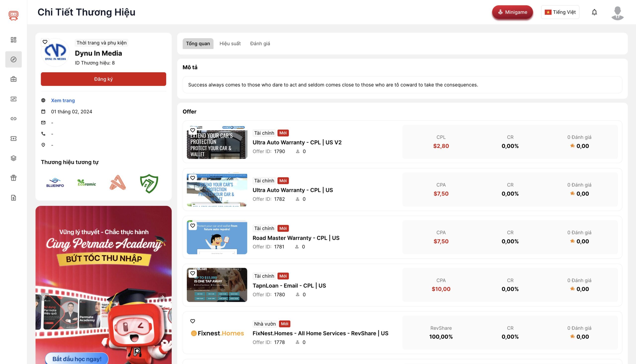Click the Minigame button
This screenshot has width=636, height=364.
(512, 12)
